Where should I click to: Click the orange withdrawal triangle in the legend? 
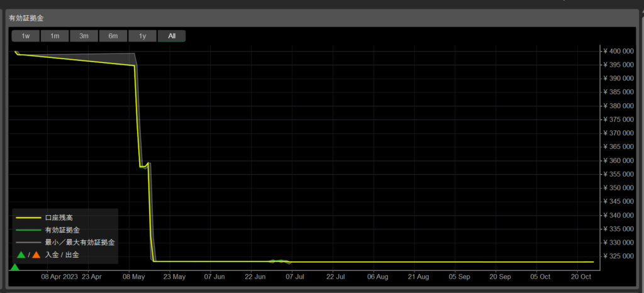(36, 255)
